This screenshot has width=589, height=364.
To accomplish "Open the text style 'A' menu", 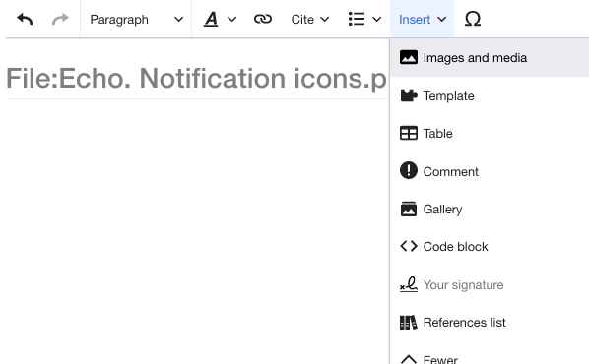I will 220,19.
